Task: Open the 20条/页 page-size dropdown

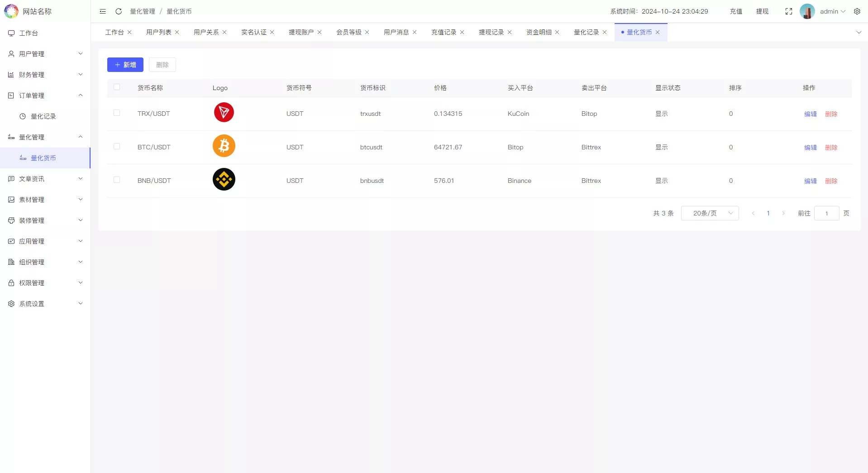Action: pos(710,213)
